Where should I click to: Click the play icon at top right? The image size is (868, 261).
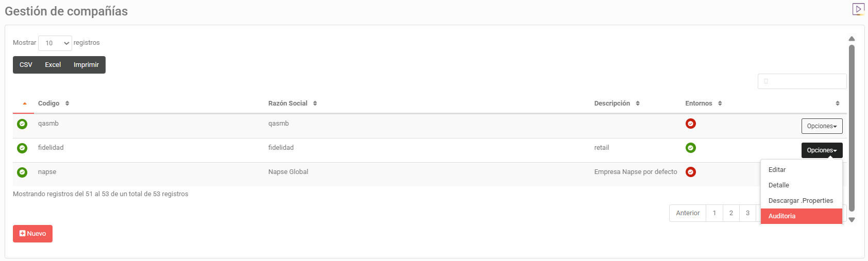click(x=858, y=9)
